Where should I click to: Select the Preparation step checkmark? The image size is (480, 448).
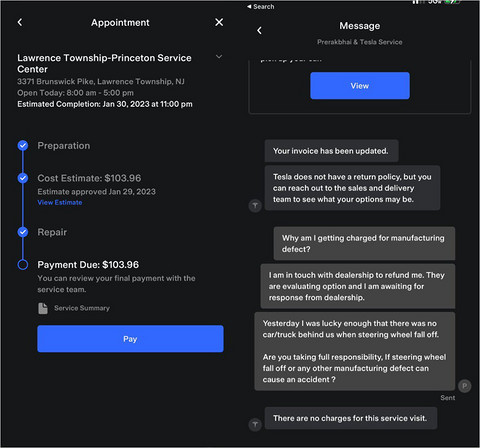coord(23,146)
